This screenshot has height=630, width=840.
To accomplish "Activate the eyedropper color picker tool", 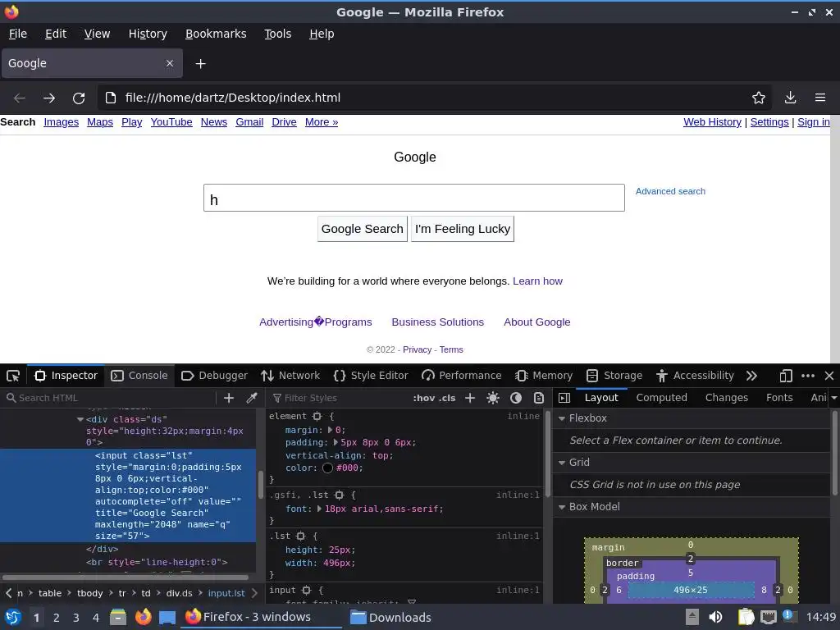I will click(252, 398).
